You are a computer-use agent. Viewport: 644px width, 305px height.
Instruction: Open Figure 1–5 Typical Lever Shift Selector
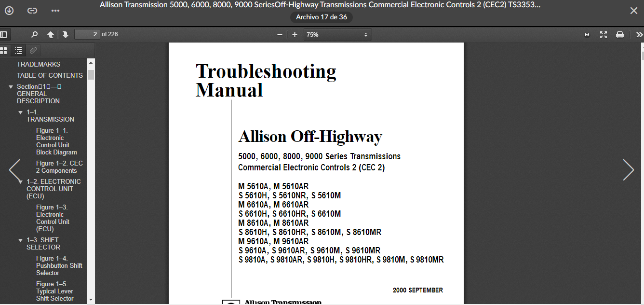point(55,291)
